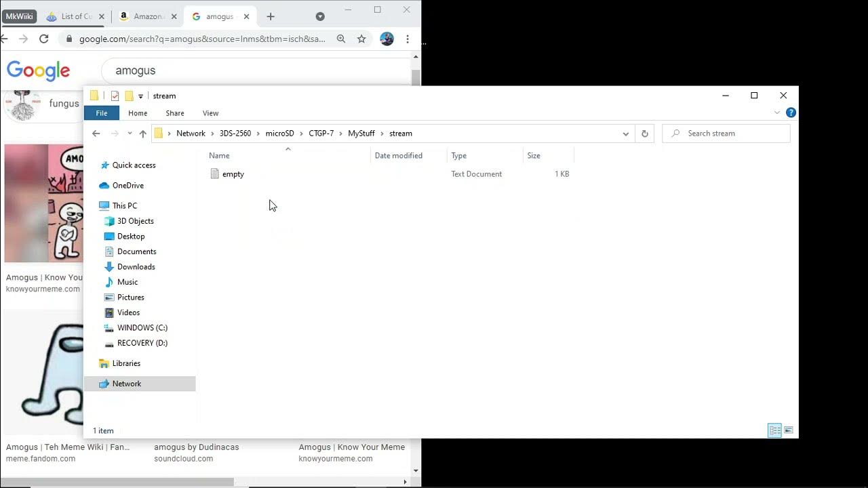868x488 pixels.
Task: Switch to the Amazon Chrome tab
Action: (x=147, y=16)
